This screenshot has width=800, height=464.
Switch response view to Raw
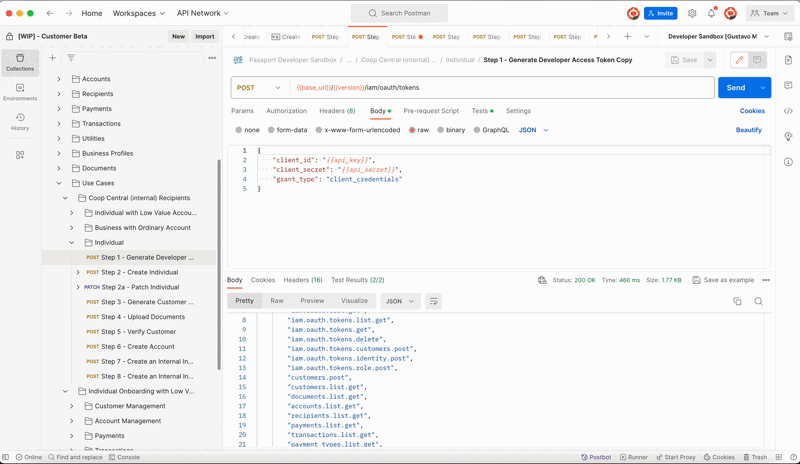(277, 301)
